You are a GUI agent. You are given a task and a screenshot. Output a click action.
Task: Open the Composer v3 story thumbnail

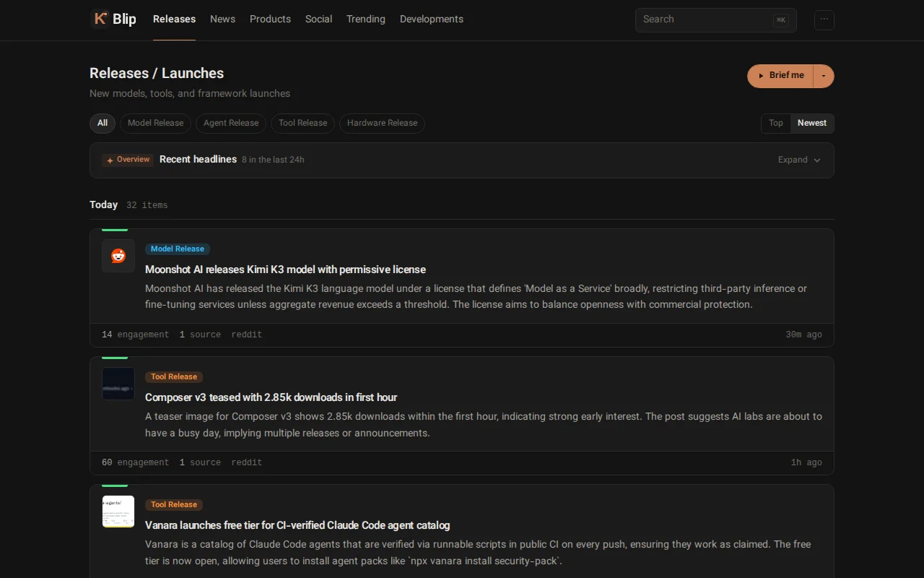(x=118, y=384)
